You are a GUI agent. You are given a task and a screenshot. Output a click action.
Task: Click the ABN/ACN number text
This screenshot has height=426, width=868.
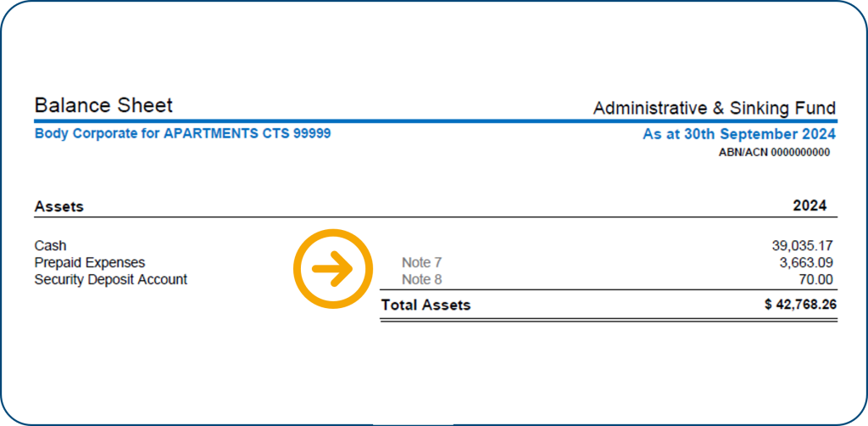[774, 153]
